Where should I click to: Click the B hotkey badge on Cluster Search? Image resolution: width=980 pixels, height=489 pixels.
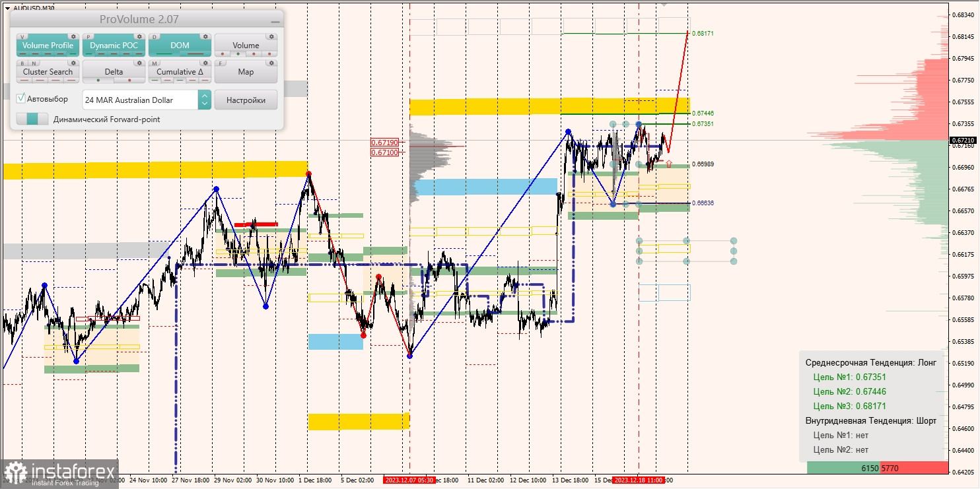(x=22, y=63)
